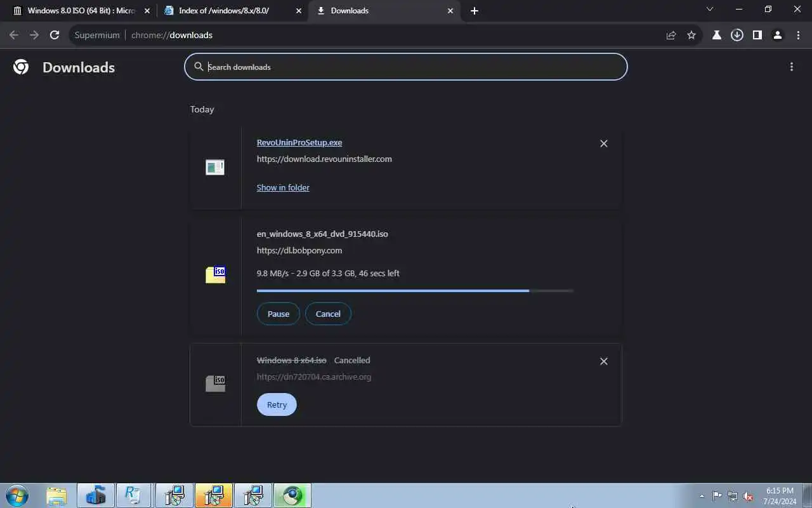Bookmark this page with the star icon
The image size is (812, 508).
(x=691, y=35)
